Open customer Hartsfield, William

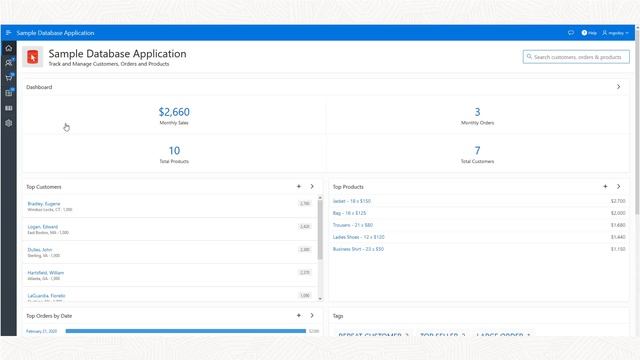click(46, 272)
